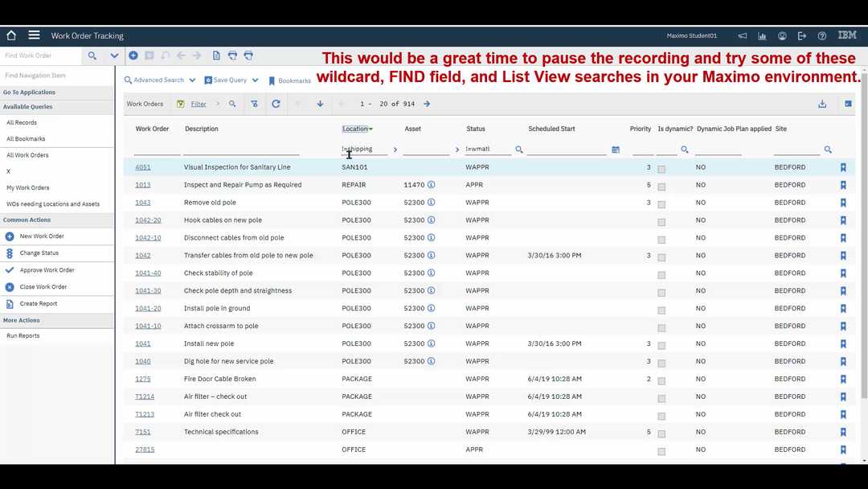Toggle the bookmark flag for work order 1275
The height and width of the screenshot is (489, 868).
[x=842, y=378]
